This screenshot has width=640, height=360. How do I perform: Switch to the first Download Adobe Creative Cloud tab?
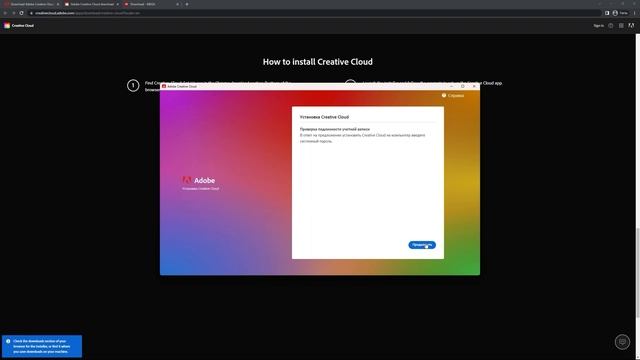point(31,4)
